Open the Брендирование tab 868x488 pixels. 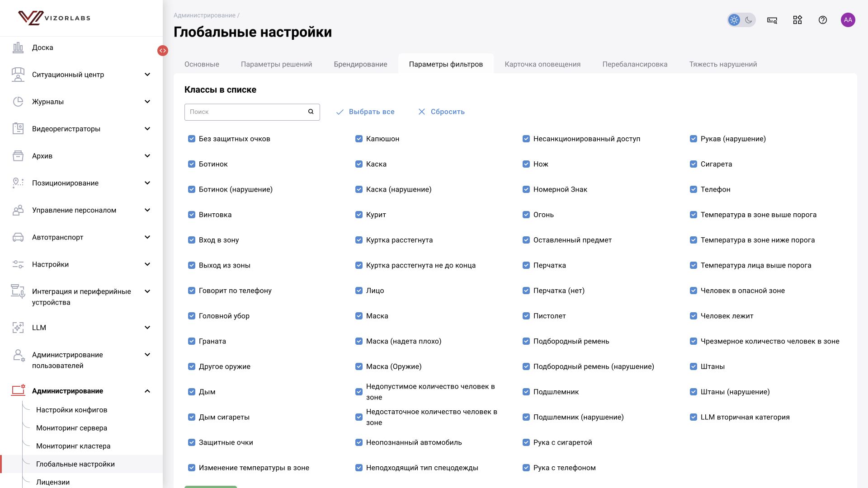point(360,64)
